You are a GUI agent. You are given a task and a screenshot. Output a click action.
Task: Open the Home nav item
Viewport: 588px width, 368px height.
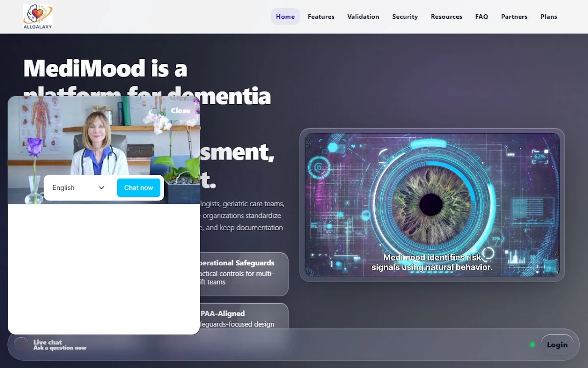click(x=285, y=17)
